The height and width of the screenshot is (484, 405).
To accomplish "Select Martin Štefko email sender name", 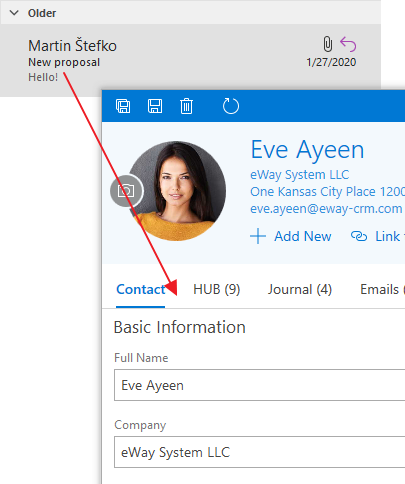I will point(72,46).
